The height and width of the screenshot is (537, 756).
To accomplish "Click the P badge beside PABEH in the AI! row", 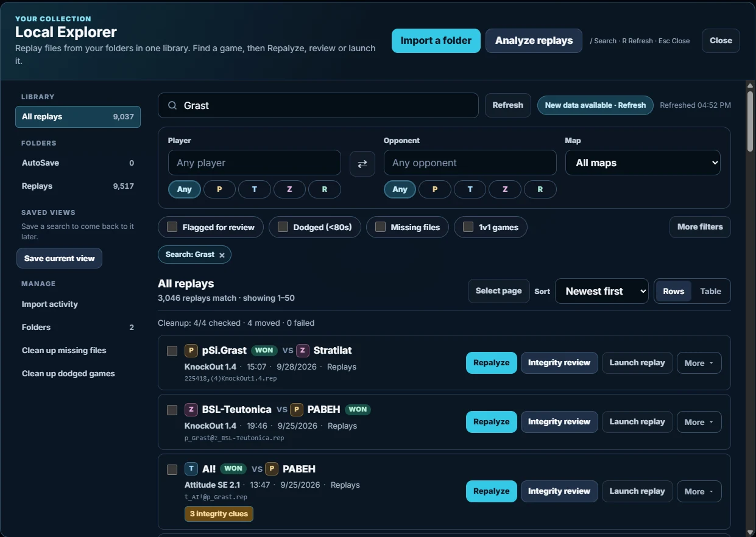I will click(x=272, y=469).
